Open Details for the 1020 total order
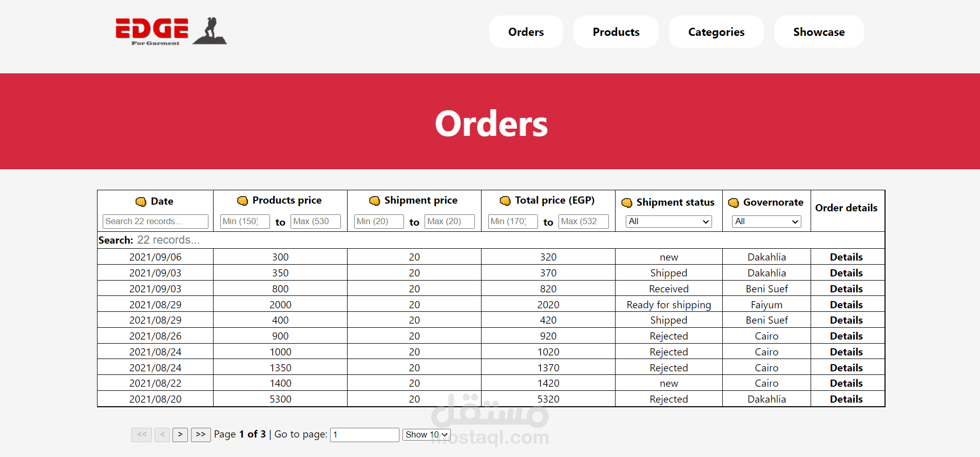 coord(846,352)
